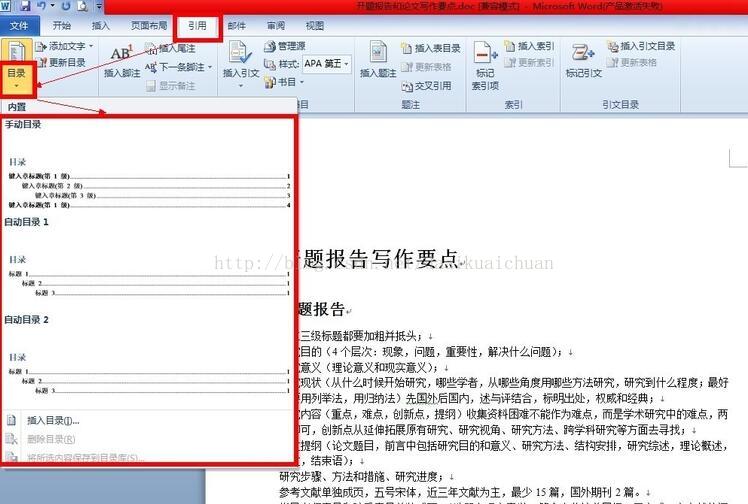Click 插入尾注 in footnotes group
The height and width of the screenshot is (504, 748).
(172, 49)
